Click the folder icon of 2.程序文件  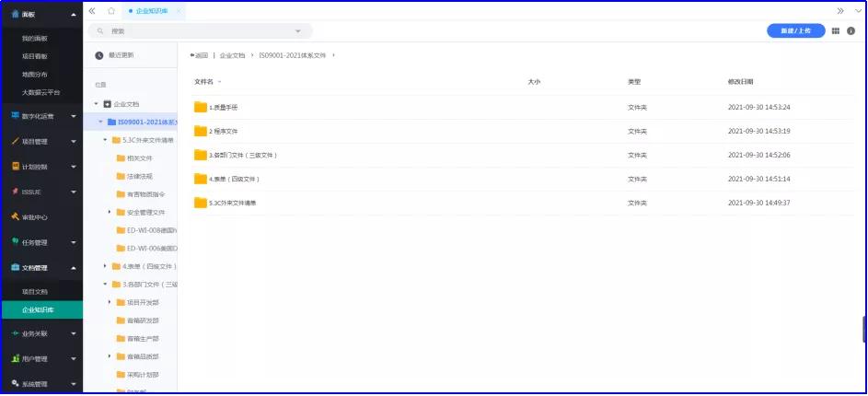(201, 131)
